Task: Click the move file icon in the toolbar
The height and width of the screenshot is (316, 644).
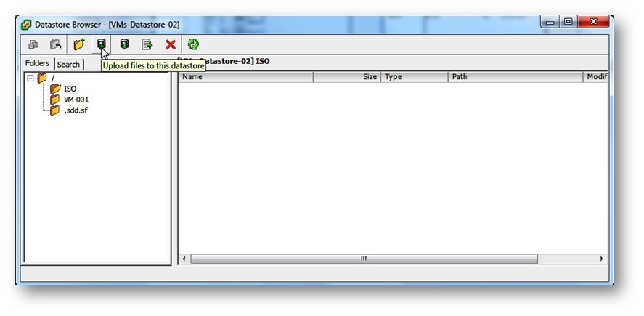Action: 147,44
